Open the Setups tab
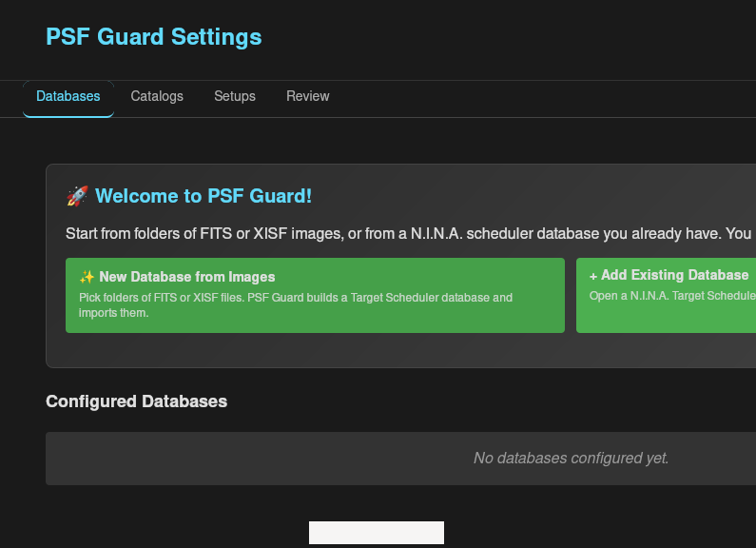Screen dimensions: 756x548 (235, 96)
